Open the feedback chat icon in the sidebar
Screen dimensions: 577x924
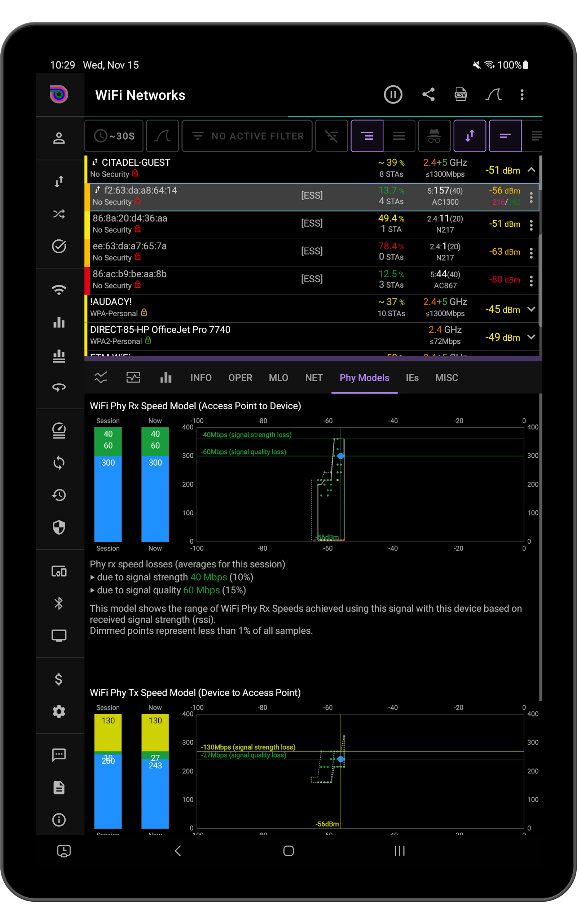tap(59, 754)
